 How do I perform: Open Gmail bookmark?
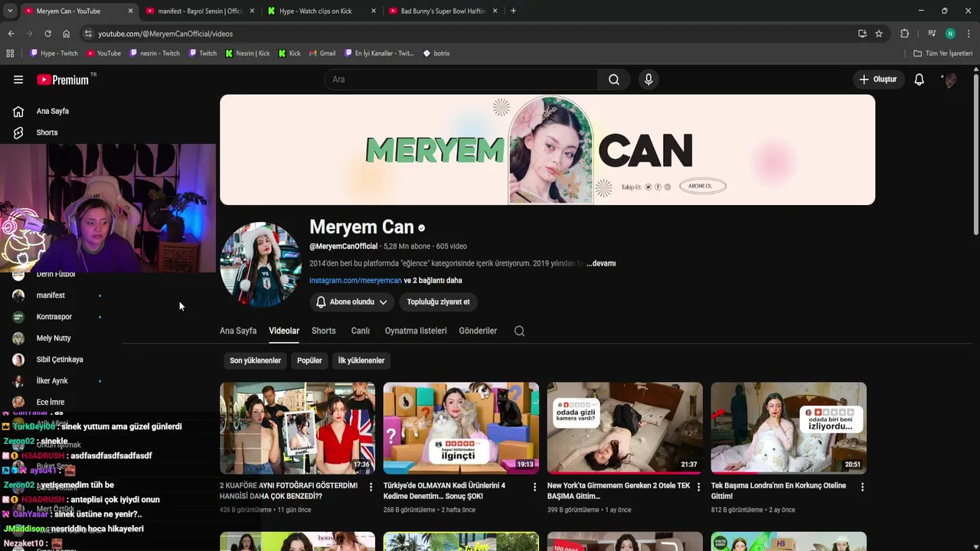tap(322, 54)
